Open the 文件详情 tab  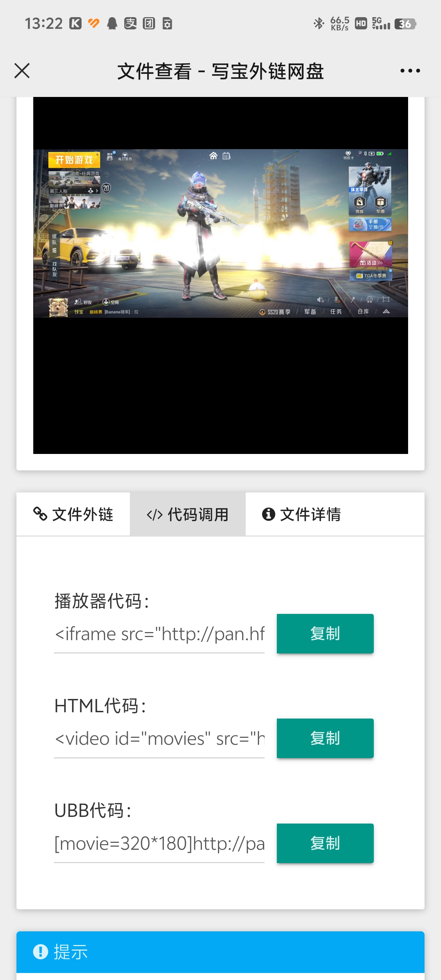(x=301, y=514)
